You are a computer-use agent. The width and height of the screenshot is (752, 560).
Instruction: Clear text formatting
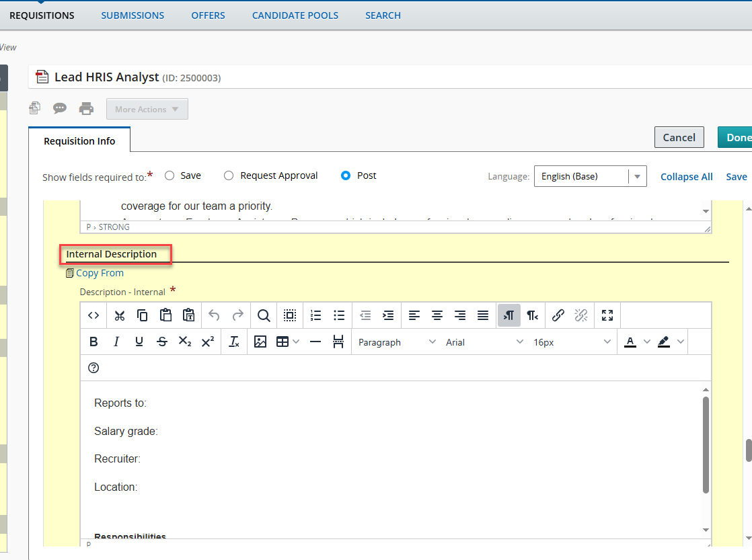pyautogui.click(x=234, y=342)
